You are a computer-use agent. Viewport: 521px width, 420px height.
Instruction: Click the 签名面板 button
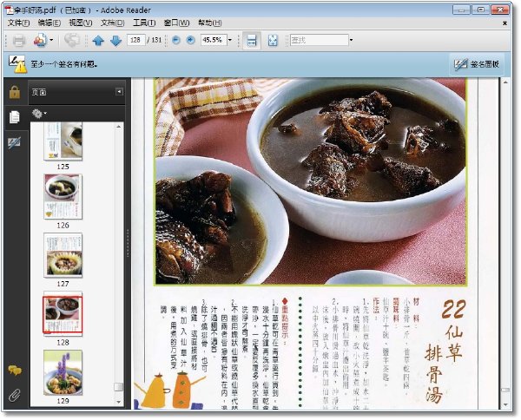(476, 64)
